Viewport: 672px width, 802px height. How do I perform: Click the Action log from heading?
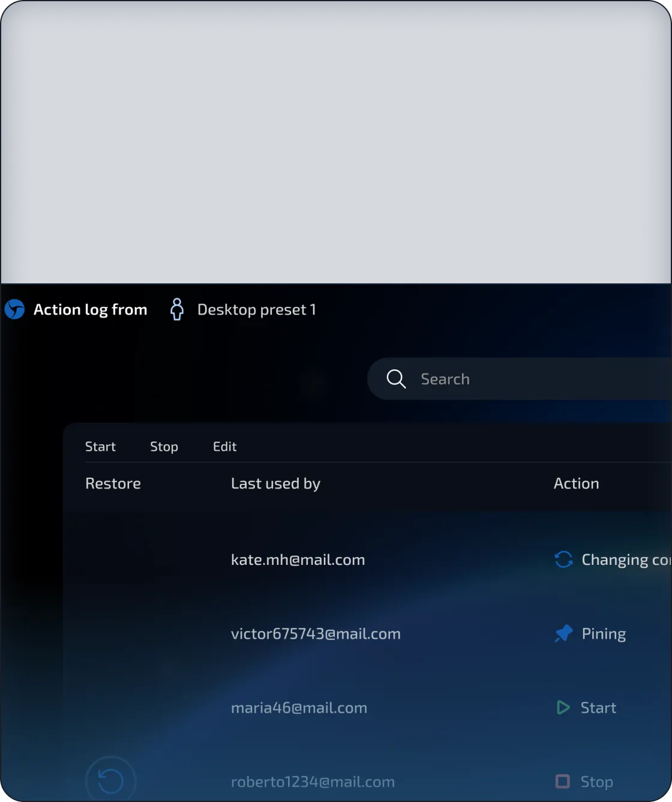point(90,310)
